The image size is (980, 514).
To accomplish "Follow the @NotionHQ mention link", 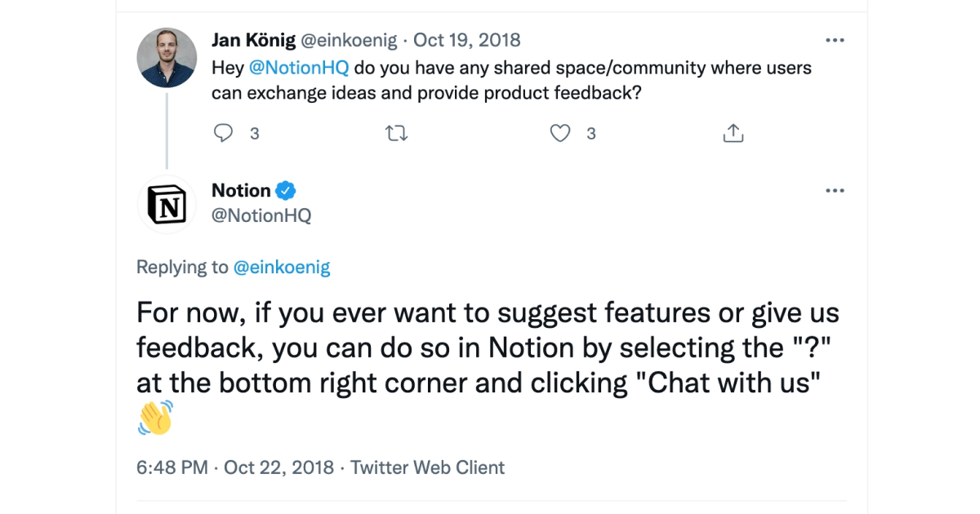I will tap(299, 67).
